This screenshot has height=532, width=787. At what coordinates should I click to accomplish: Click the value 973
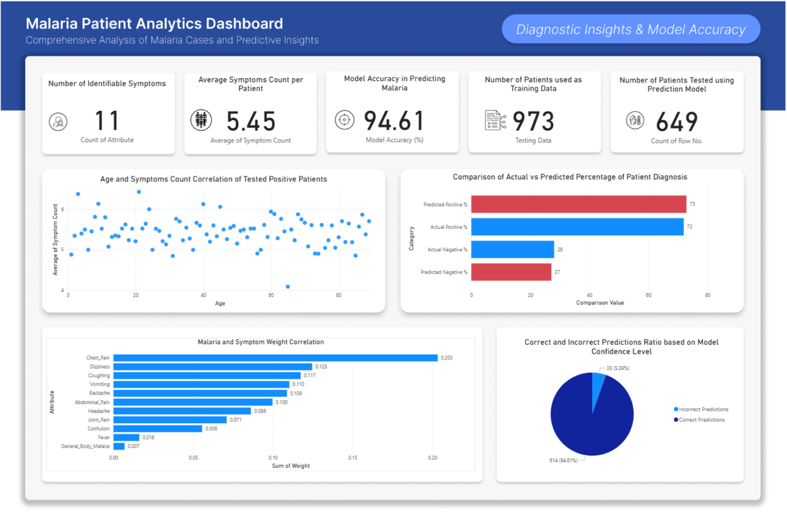click(533, 121)
